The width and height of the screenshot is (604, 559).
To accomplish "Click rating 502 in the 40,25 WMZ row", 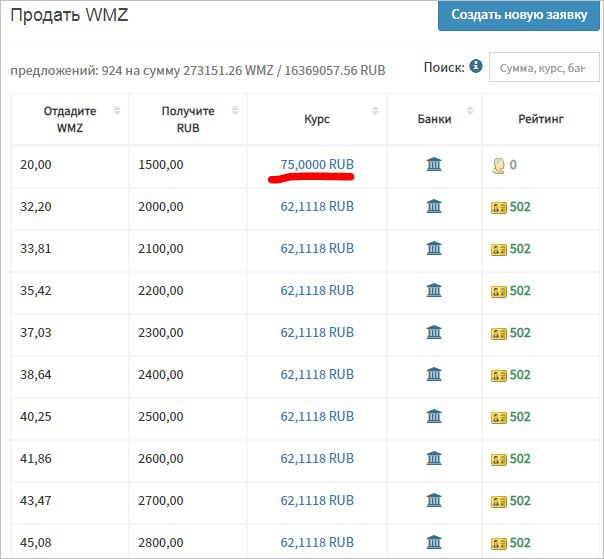I will click(x=520, y=417).
